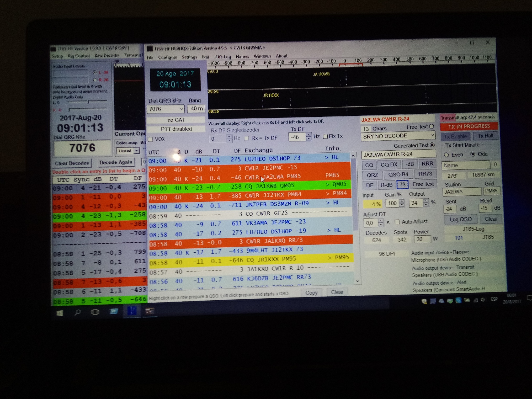Click the JT65-HF taskbar app icon
Image resolution: width=532 pixels, height=399 pixels.
(x=132, y=311)
